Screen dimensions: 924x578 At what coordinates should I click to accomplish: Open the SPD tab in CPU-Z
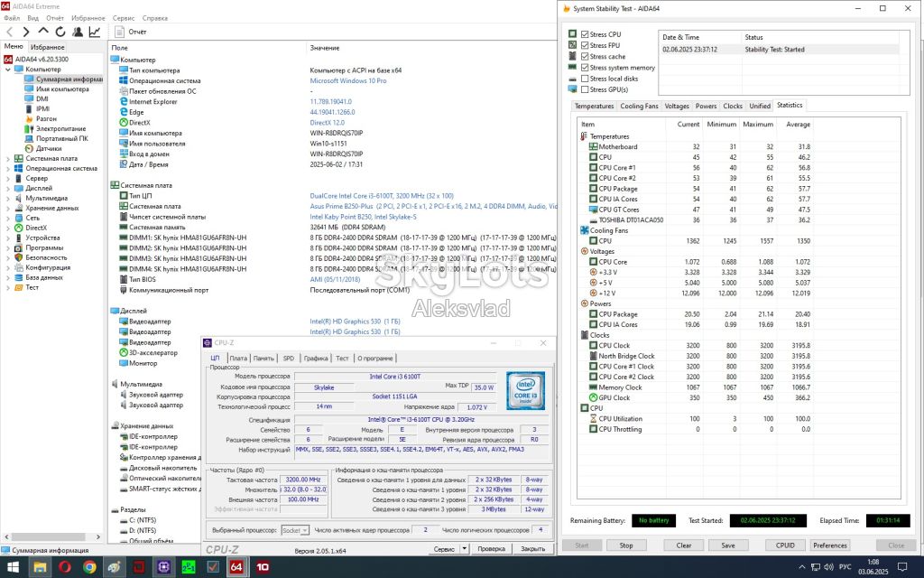(x=288, y=358)
